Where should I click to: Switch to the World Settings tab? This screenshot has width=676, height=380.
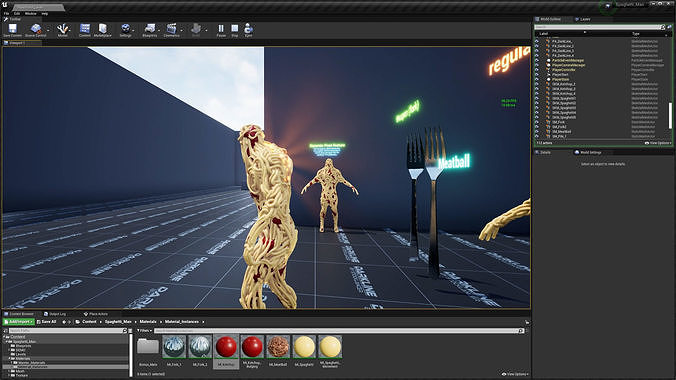tap(588, 152)
